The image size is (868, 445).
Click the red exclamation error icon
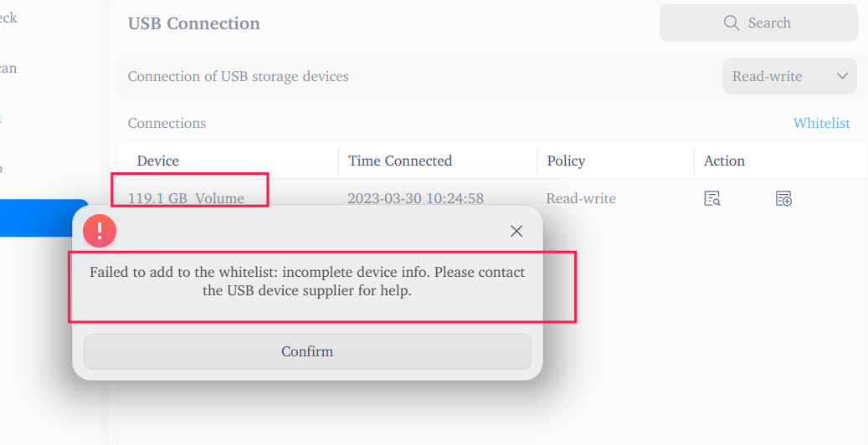click(100, 231)
